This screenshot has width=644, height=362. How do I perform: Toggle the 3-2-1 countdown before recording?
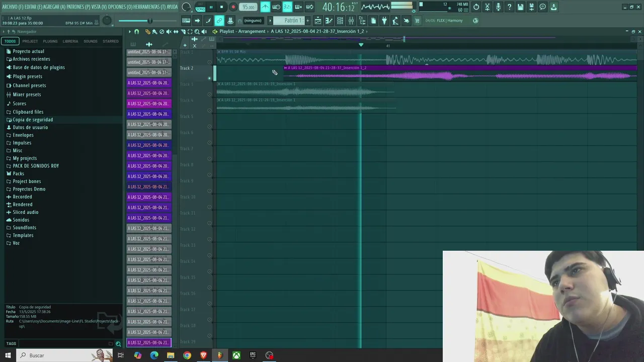click(287, 7)
